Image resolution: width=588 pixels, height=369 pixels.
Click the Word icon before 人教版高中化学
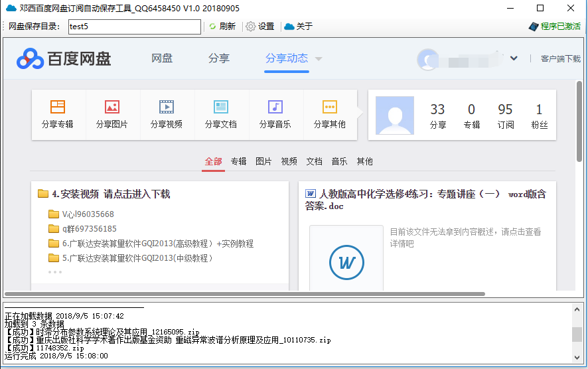point(310,194)
